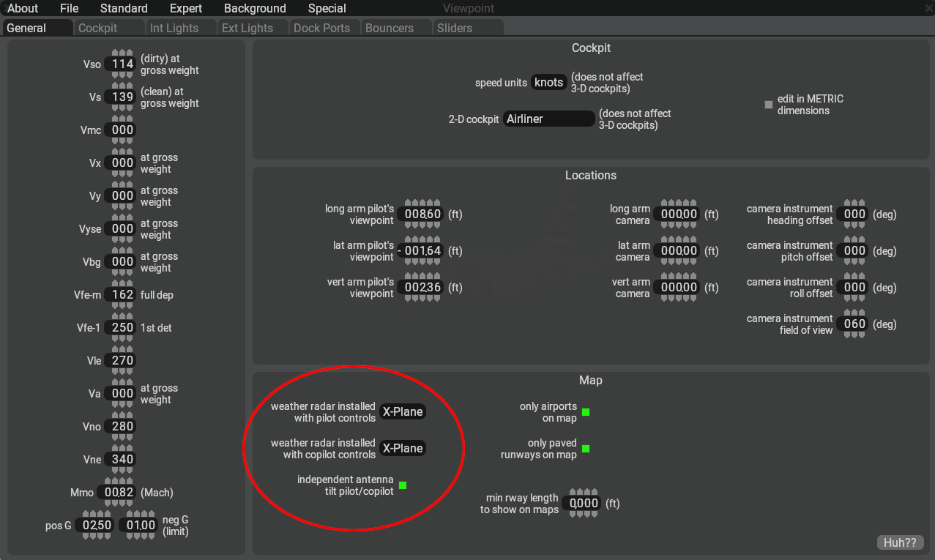This screenshot has width=935, height=560.
Task: Click the Vfe-1 value field
Action: point(122,327)
